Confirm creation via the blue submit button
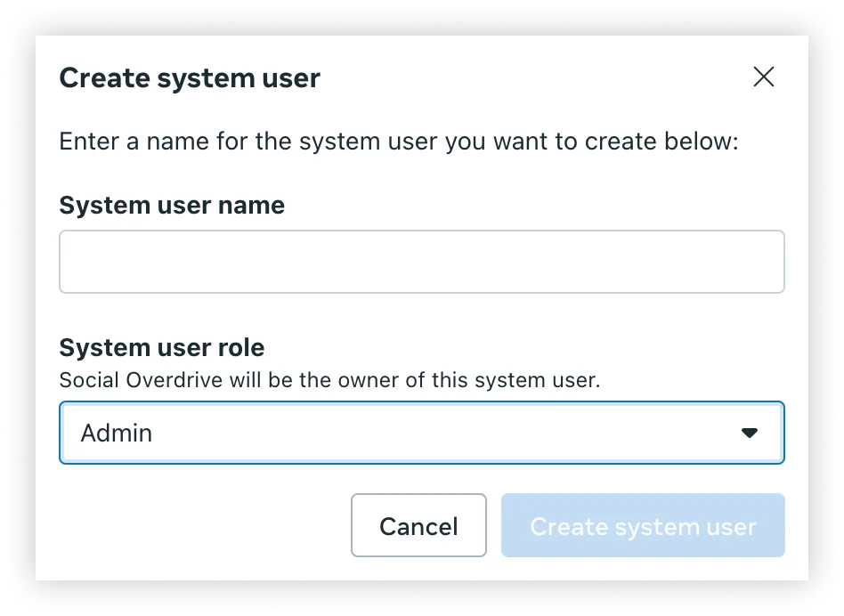This screenshot has width=844, height=616. 643,525
